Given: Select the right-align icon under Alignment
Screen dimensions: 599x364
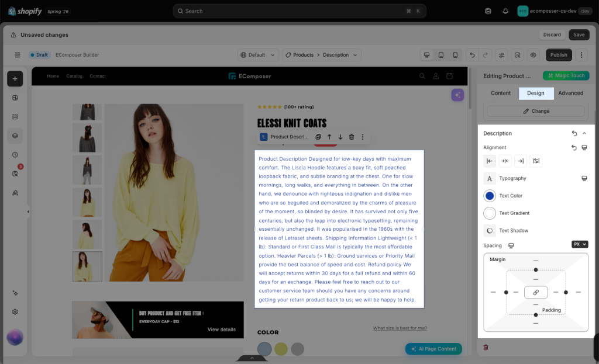Looking at the screenshot, I should tap(521, 161).
